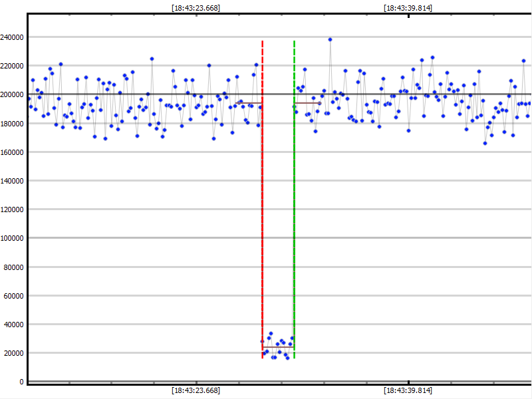The height and width of the screenshot is (399, 532).
Task: Click the average line segment inside the dip
Action: pyautogui.click(x=278, y=347)
